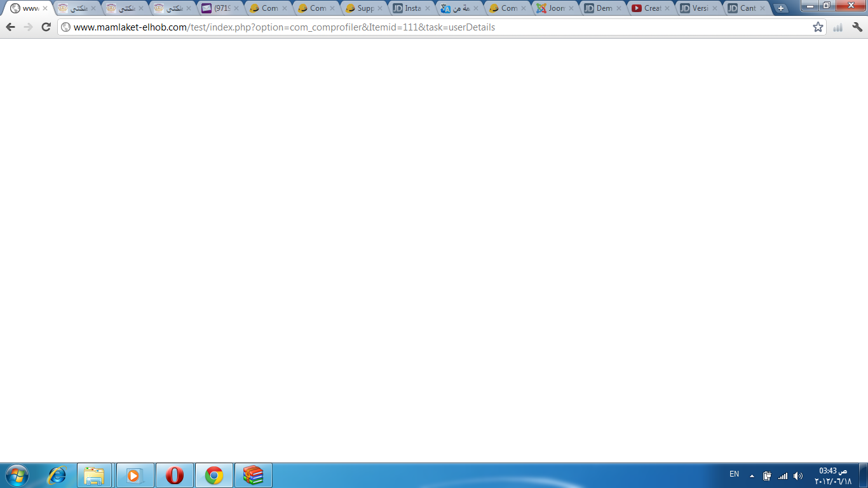868x488 pixels.
Task: Close the 'Supp' tab
Action: (x=379, y=8)
